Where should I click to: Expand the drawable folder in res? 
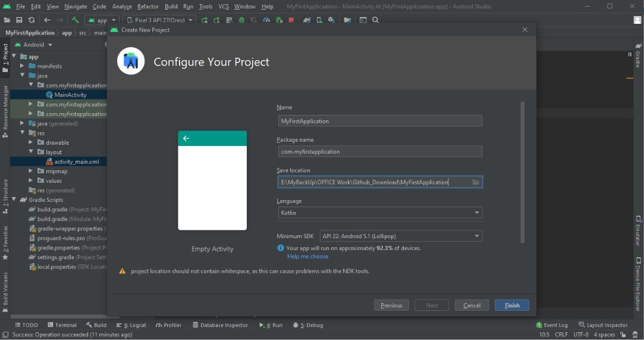[30, 142]
